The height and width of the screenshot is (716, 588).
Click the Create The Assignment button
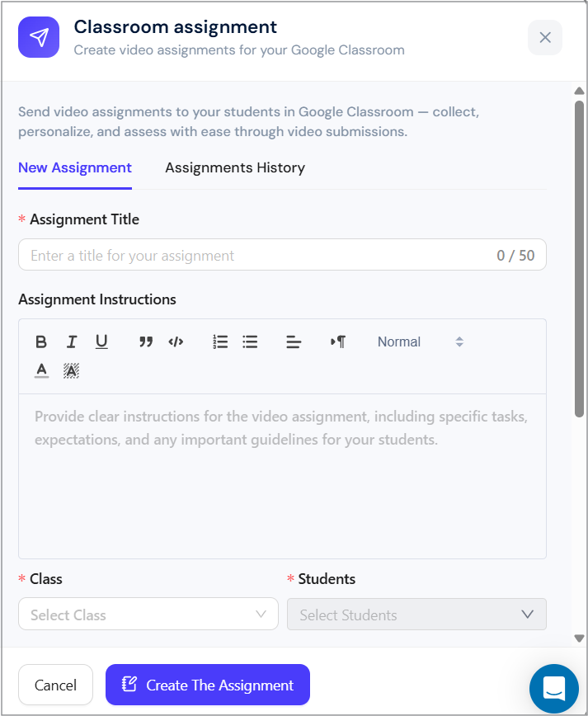(x=208, y=685)
